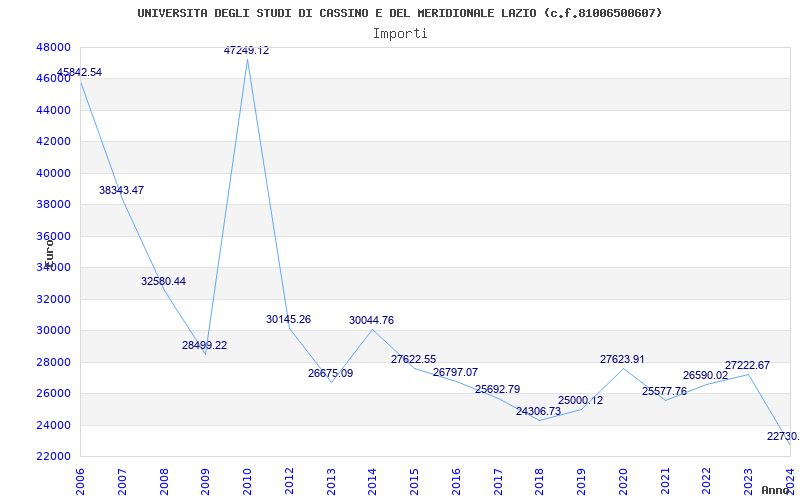The height and width of the screenshot is (500, 800).
Task: Click the 32000 y-axis tick label
Action: coord(53,299)
